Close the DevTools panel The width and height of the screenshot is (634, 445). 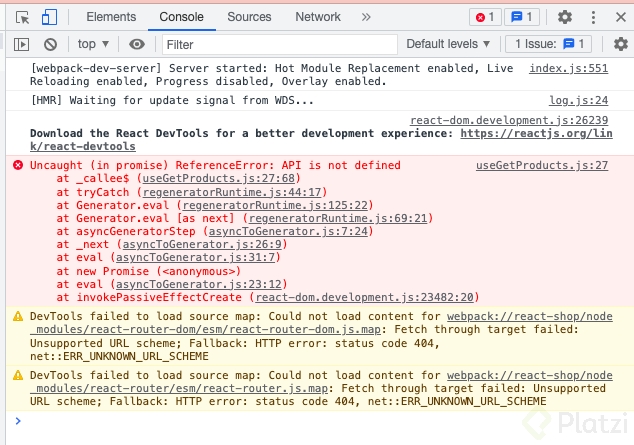[x=621, y=17]
